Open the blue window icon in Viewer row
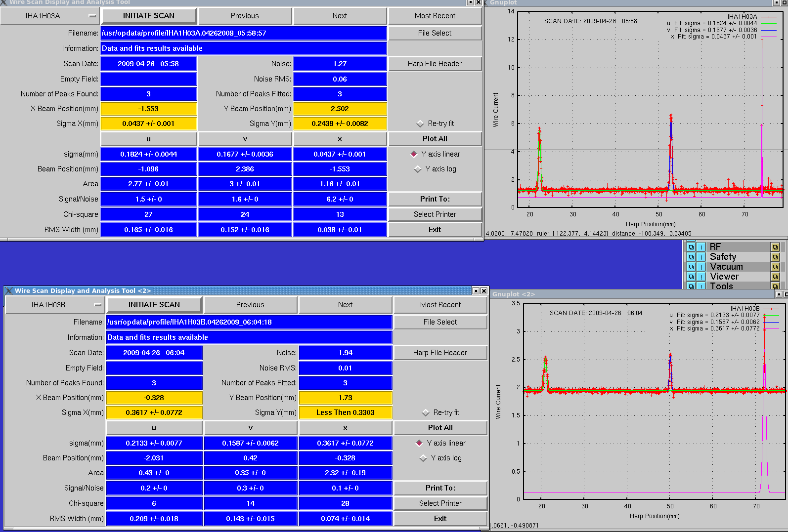Screen dimensions: 788x532 (x=691, y=277)
